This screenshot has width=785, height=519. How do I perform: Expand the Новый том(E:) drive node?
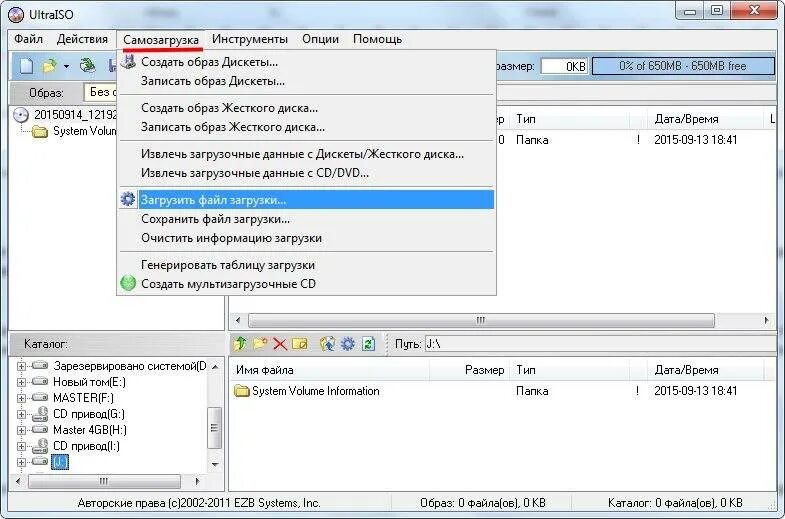click(x=21, y=382)
